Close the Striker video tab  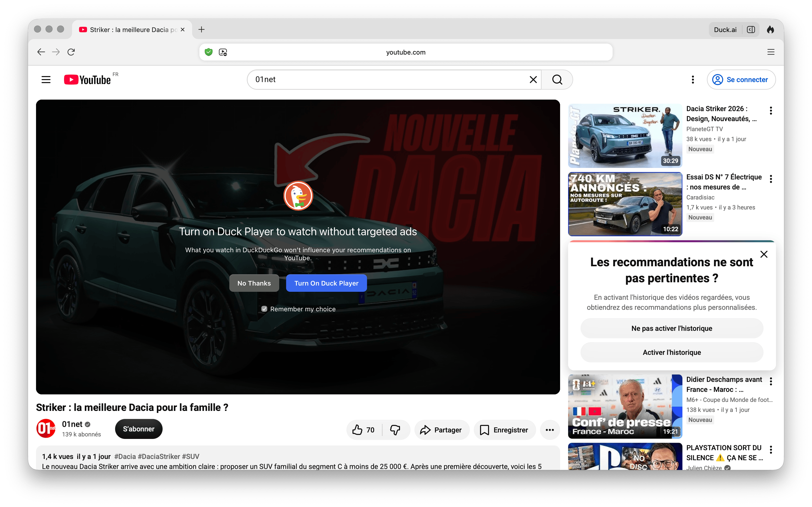[183, 30]
